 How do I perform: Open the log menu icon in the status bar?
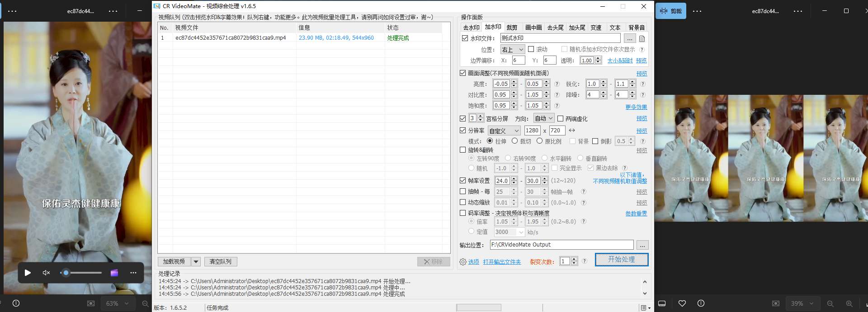645,308
